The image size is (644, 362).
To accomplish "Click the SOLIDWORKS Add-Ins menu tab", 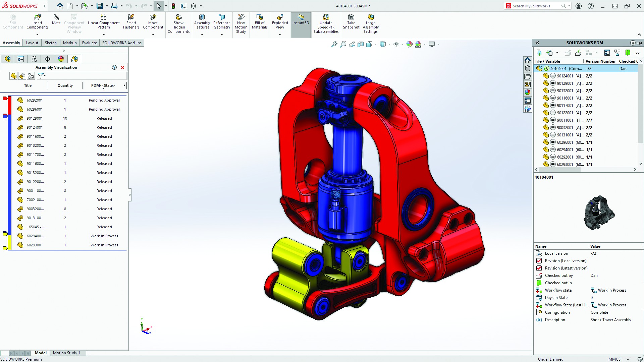I will [121, 43].
